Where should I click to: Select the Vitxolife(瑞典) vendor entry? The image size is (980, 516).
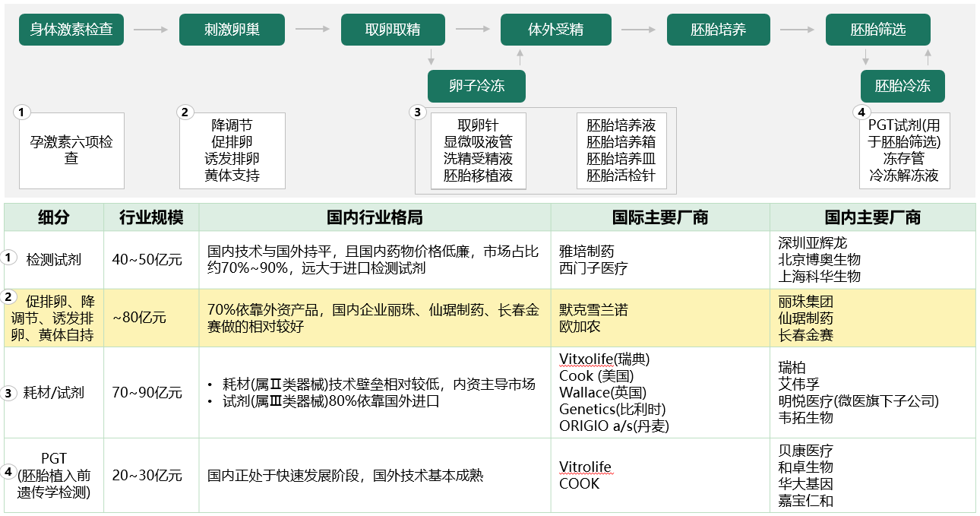click(605, 359)
